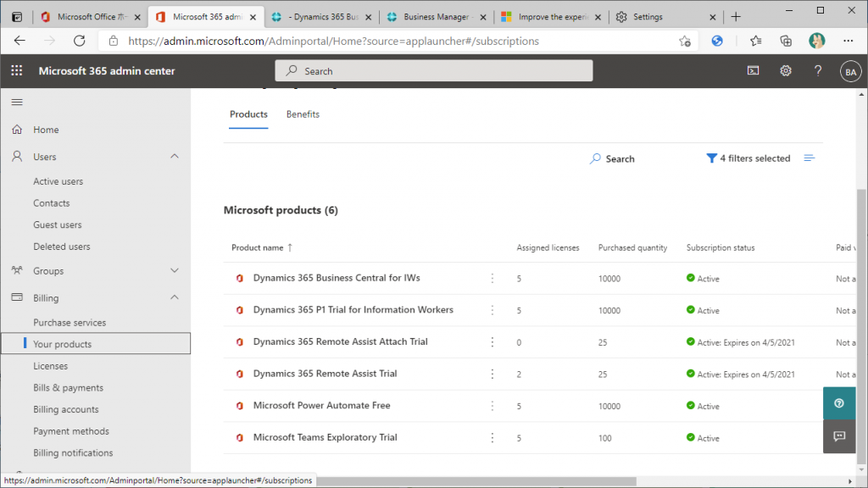Viewport: 868px width, 488px height.
Task: Open the BA account avatar
Action: tap(851, 71)
